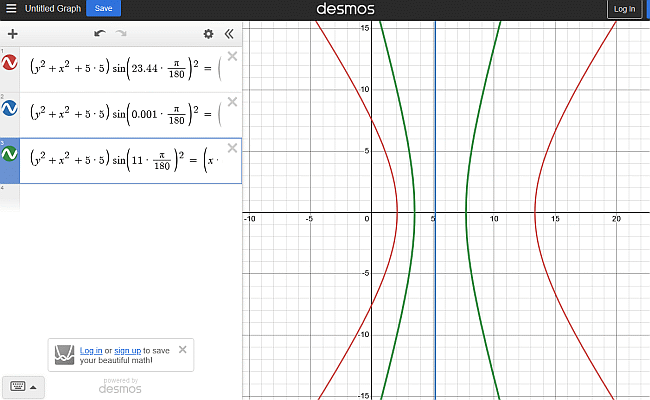Show the on-screen keyboard
650x400 pixels.
click(x=18, y=386)
